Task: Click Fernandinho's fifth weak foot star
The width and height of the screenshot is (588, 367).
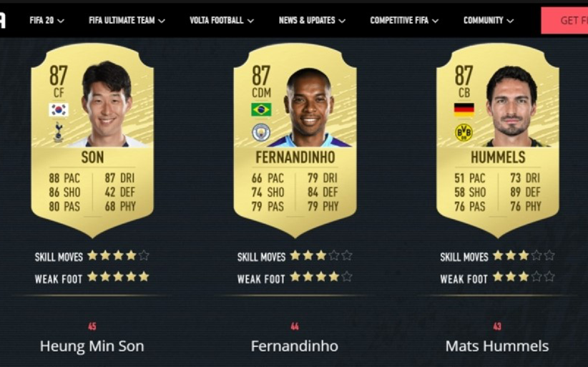Action: pyautogui.click(x=347, y=277)
